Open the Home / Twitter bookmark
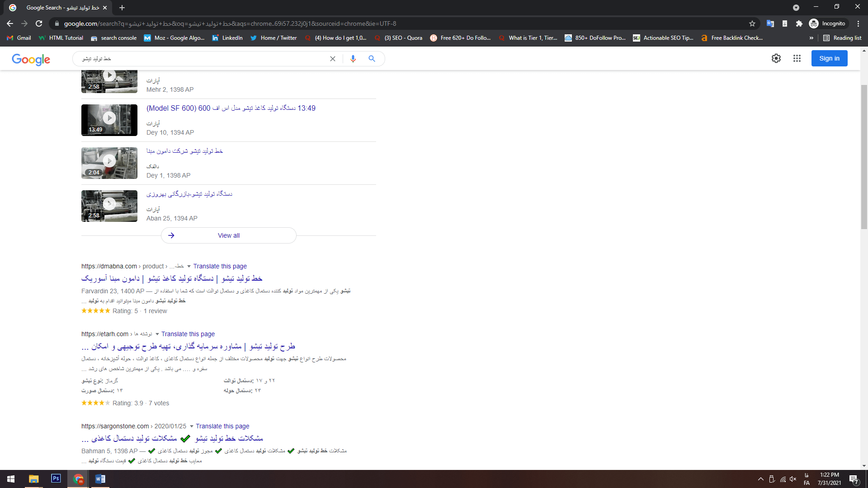The image size is (868, 488). pos(274,38)
